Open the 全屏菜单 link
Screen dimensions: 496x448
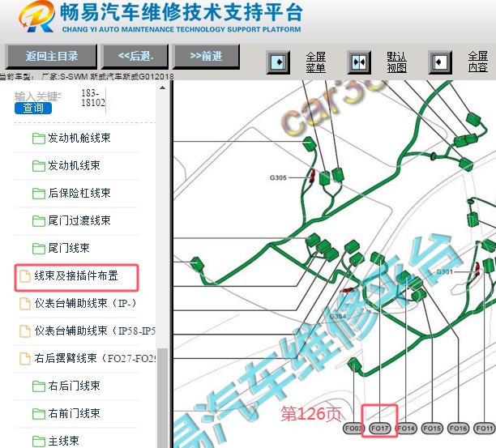tap(316, 62)
